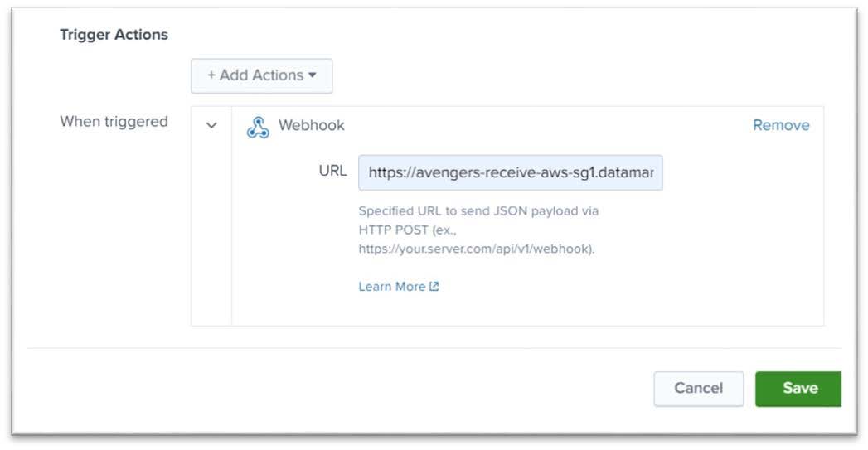The width and height of the screenshot is (868, 450).
Task: Save the alert configuration
Action: pyautogui.click(x=798, y=389)
